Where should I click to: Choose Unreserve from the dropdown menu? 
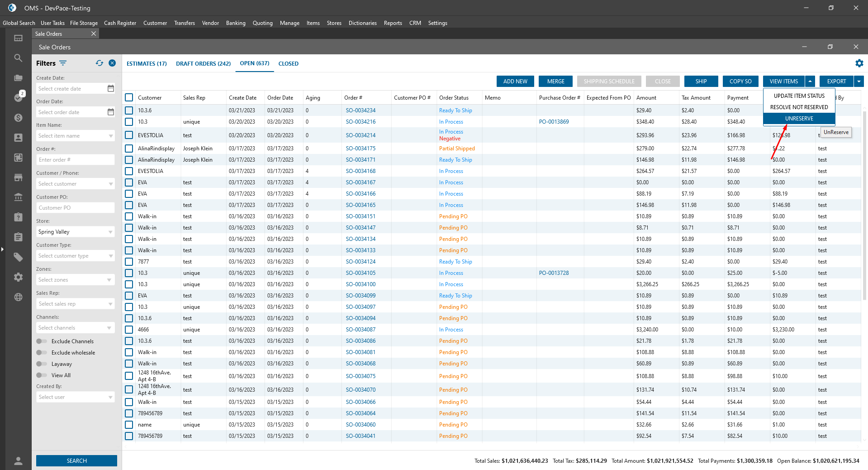[799, 119]
